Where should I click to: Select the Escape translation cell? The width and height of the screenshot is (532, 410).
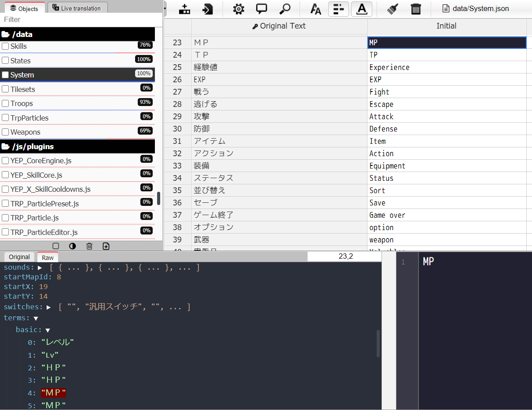pyautogui.click(x=447, y=104)
